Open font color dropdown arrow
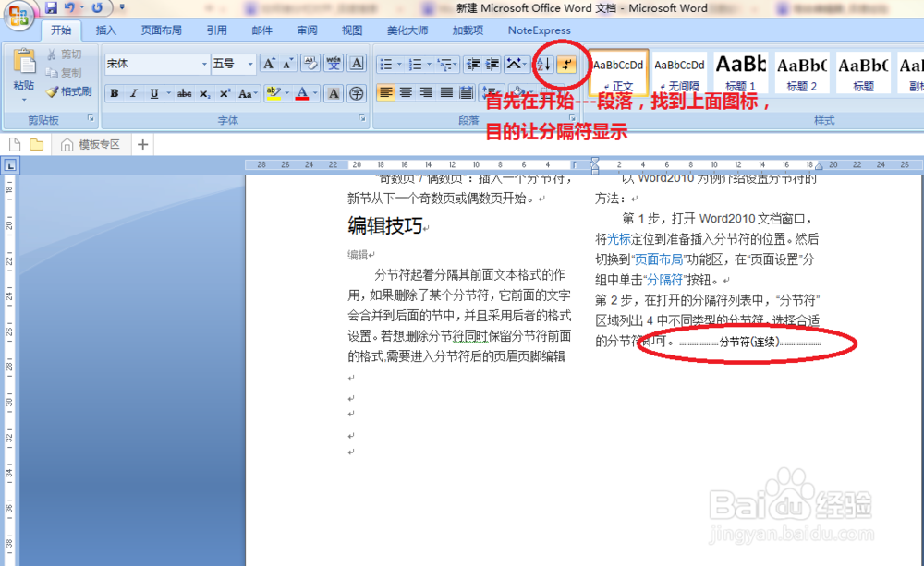Image resolution: width=924 pixels, height=566 pixels. point(315,93)
